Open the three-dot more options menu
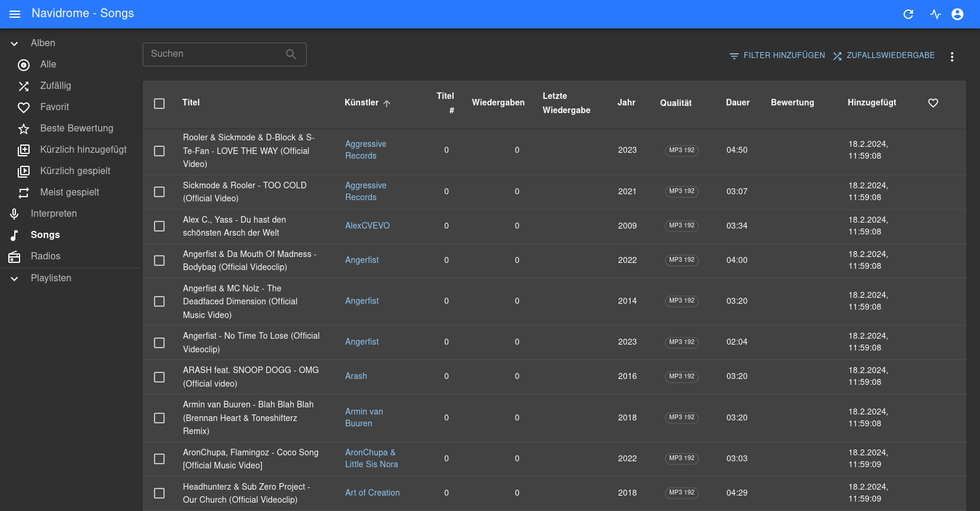 952,57
